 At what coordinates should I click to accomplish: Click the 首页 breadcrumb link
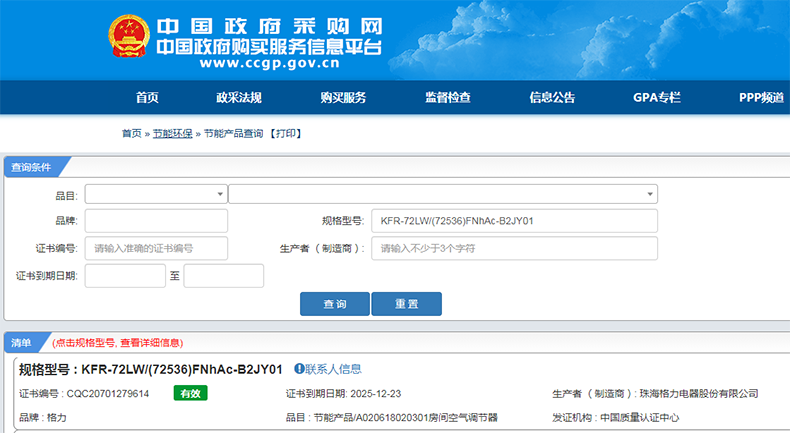(x=131, y=133)
